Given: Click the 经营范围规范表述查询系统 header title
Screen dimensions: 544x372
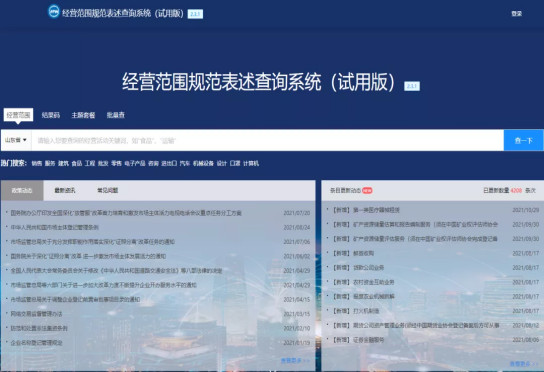Looking at the screenshot, I should click(122, 14).
